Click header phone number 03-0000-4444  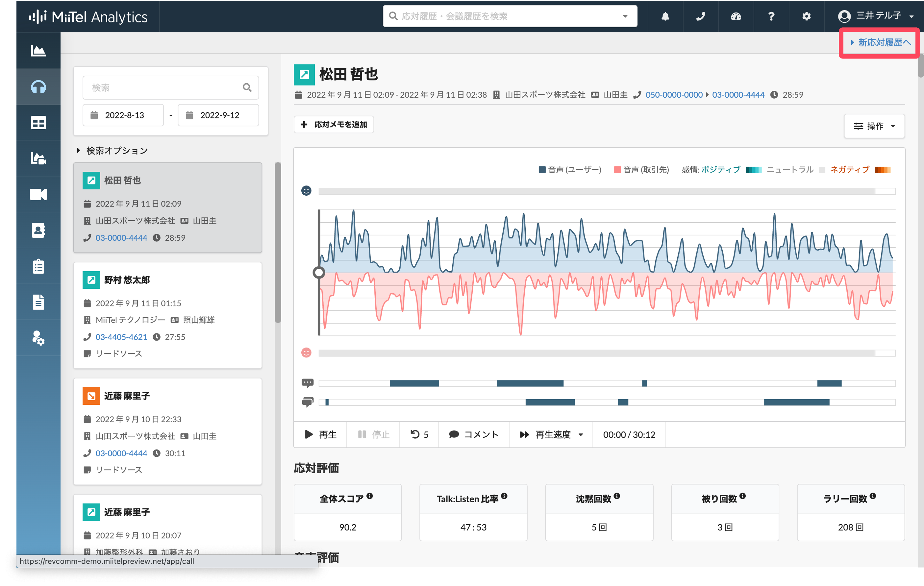[738, 95]
